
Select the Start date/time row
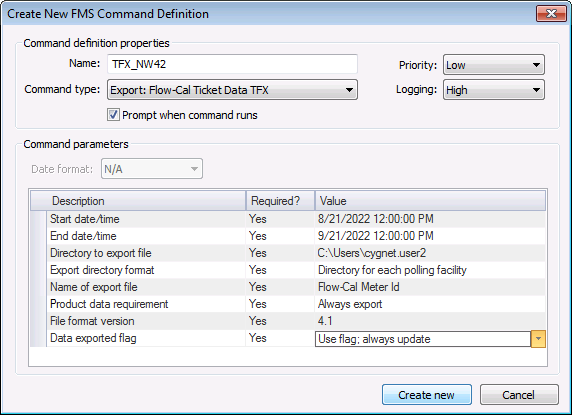tap(288, 219)
